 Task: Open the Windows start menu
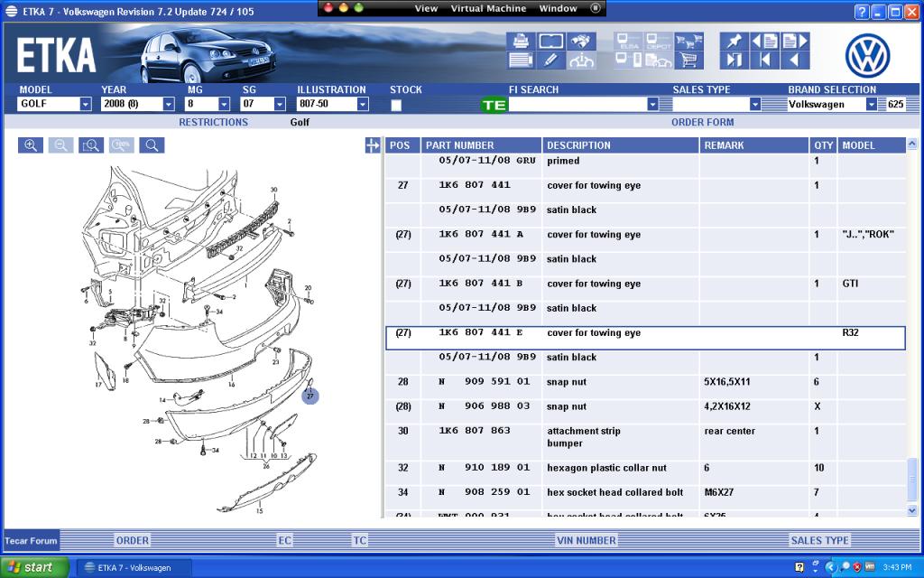pyautogui.click(x=35, y=567)
